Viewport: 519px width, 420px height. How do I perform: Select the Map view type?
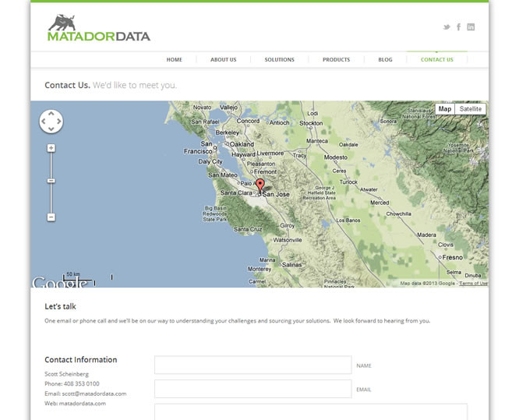pos(444,109)
